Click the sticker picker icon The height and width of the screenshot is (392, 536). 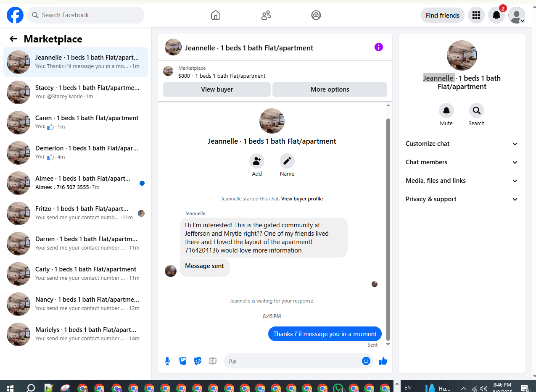pyautogui.click(x=198, y=361)
